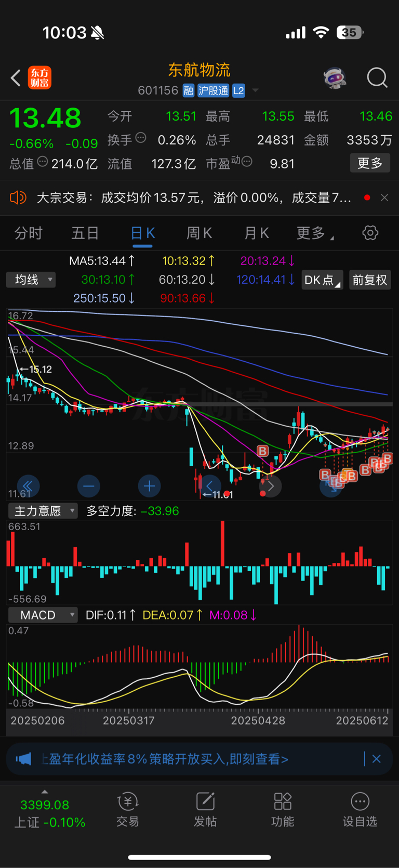Expand the stock title dropdown arrow
The image size is (399, 868).
(255, 90)
